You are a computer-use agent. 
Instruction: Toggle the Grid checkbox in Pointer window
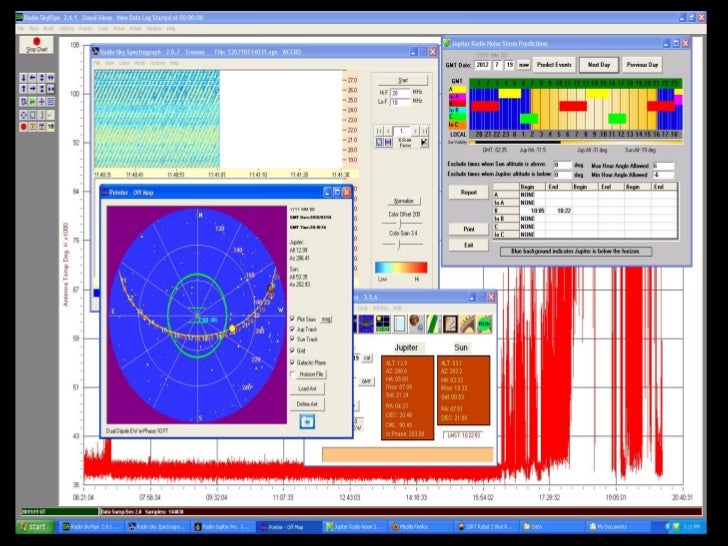tap(292, 351)
